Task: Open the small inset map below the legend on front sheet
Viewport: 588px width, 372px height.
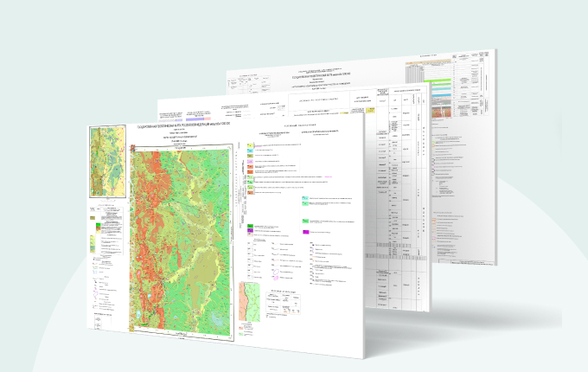Action: pos(249,302)
